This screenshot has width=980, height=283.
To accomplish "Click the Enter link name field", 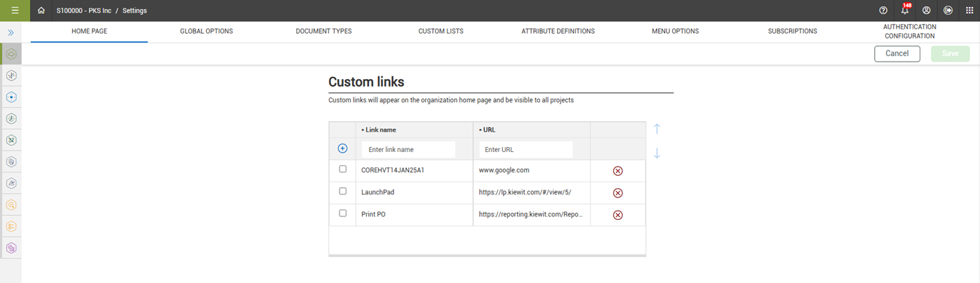I will (408, 149).
